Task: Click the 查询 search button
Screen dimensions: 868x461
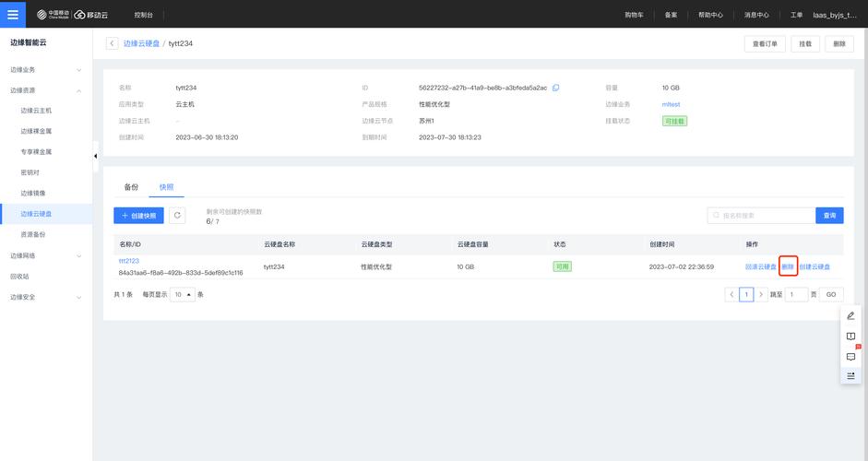Action: click(x=829, y=215)
